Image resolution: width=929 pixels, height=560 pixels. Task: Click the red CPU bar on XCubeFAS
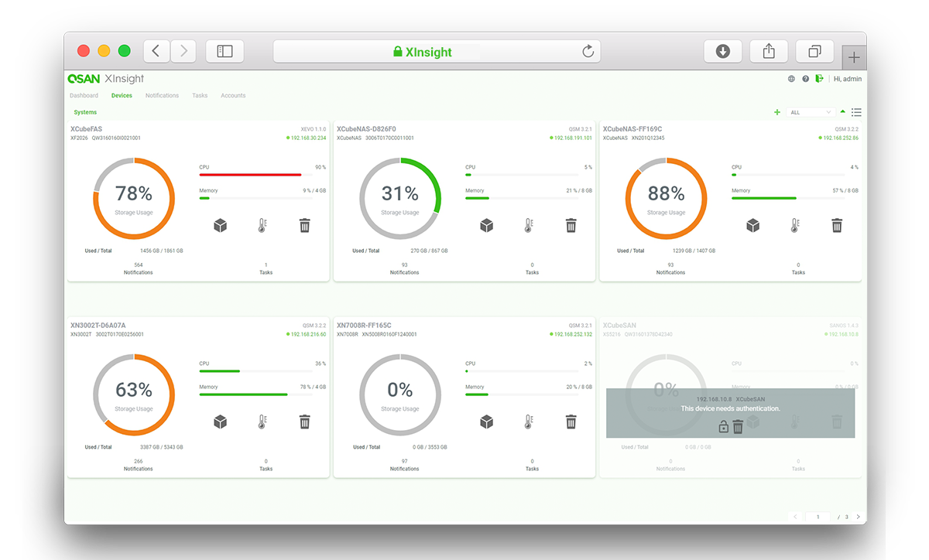point(250,175)
